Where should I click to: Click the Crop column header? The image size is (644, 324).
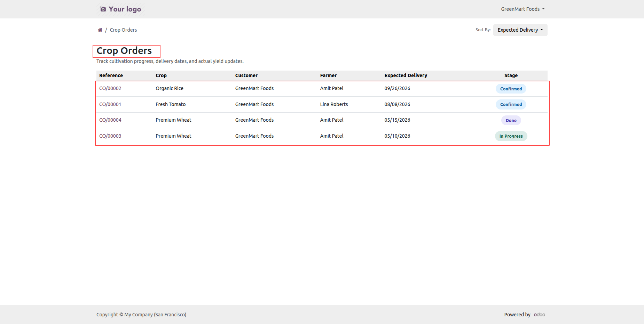click(x=161, y=75)
